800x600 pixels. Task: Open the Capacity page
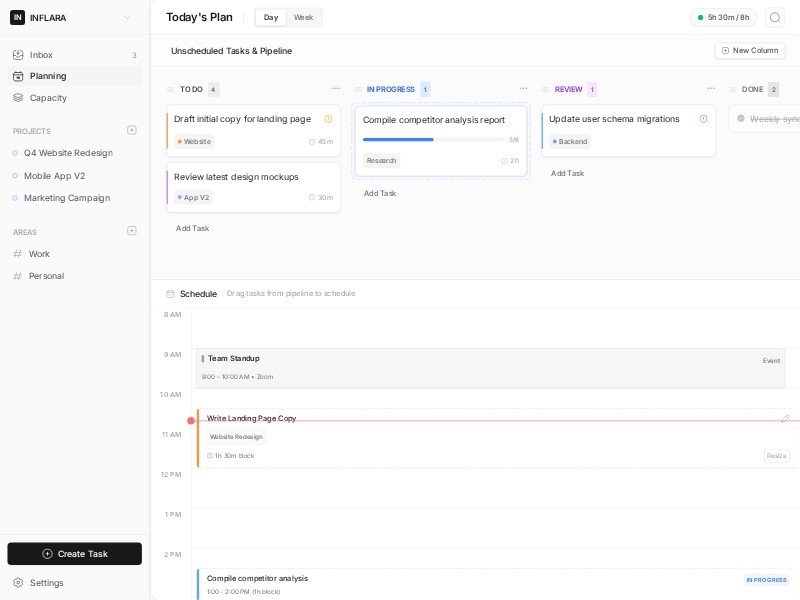coord(48,98)
